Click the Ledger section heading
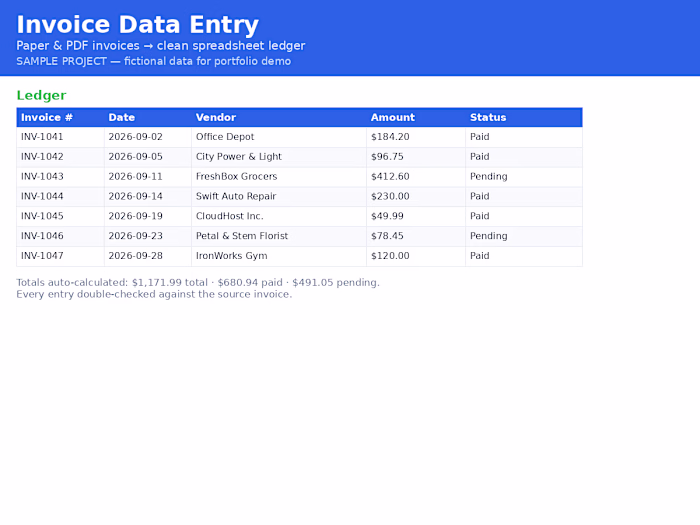 pos(42,96)
